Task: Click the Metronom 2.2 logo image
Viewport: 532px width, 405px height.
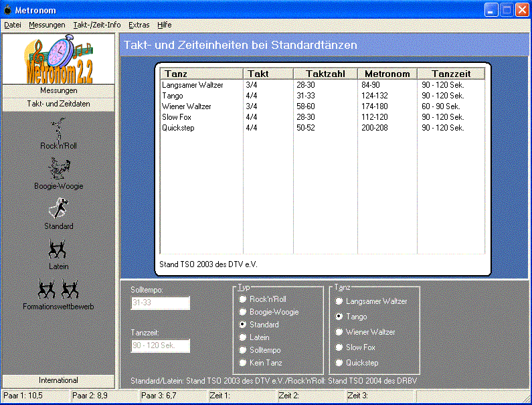Action: click(59, 59)
